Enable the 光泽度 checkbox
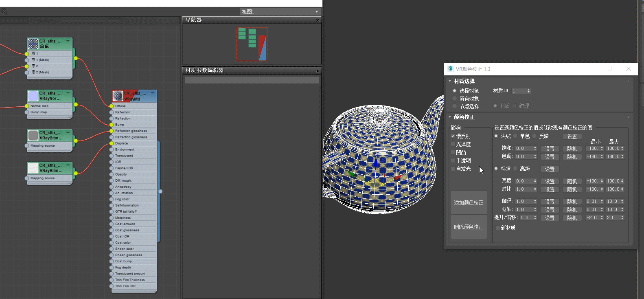Image resolution: width=644 pixels, height=299 pixels. tap(453, 144)
